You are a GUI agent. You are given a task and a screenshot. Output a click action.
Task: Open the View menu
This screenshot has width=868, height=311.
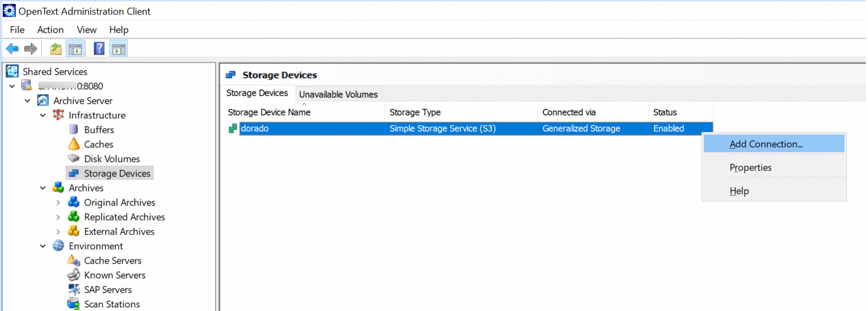coord(87,29)
